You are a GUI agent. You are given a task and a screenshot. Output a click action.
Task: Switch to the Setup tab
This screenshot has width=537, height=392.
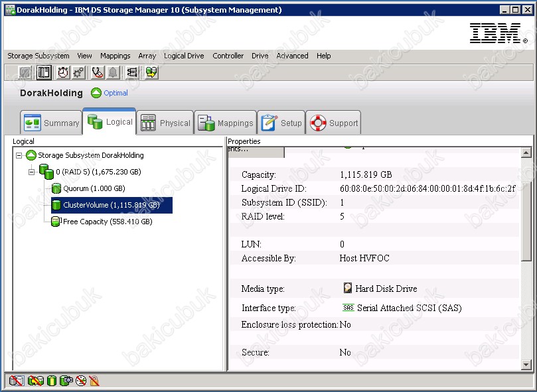pos(281,123)
